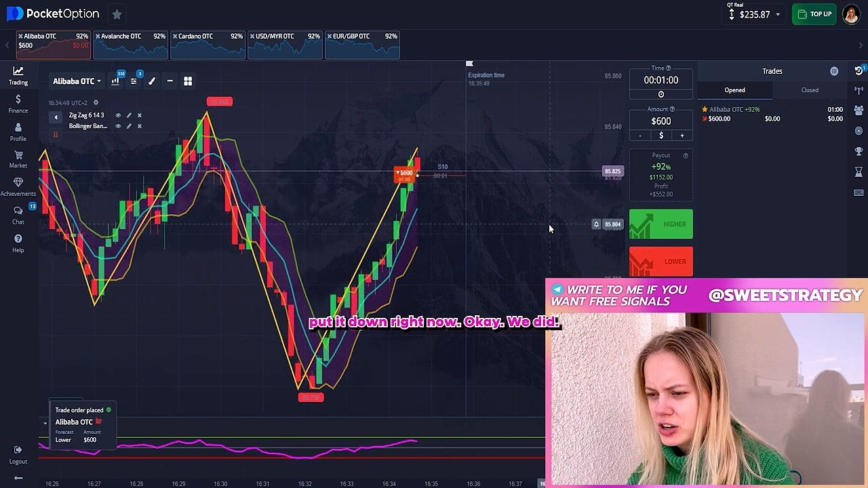The height and width of the screenshot is (488, 868).
Task: Open chart type settings icon
Action: click(115, 81)
